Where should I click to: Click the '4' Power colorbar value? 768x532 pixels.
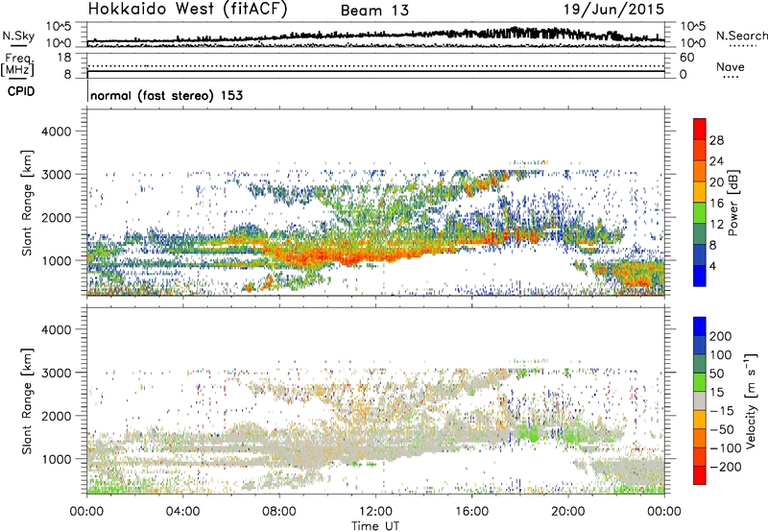pyautogui.click(x=713, y=266)
